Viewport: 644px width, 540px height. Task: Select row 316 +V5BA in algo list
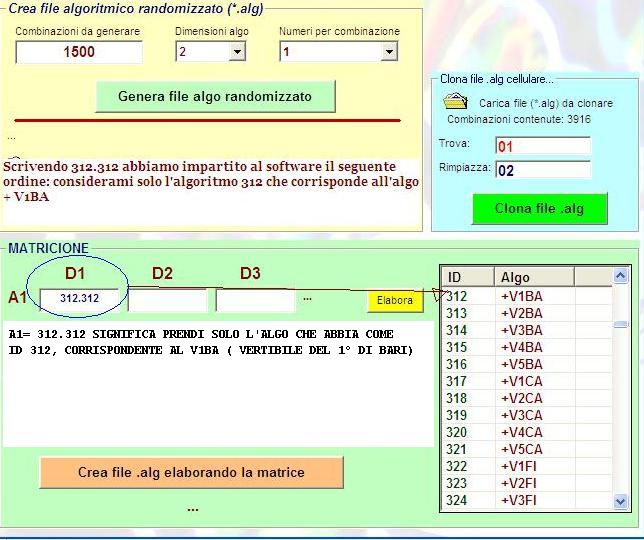pos(527,364)
